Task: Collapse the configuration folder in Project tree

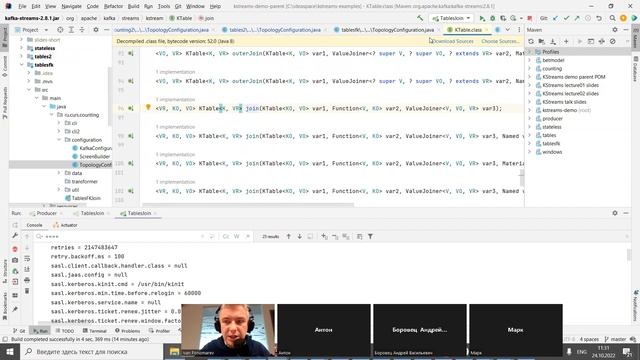Action: coord(59,140)
